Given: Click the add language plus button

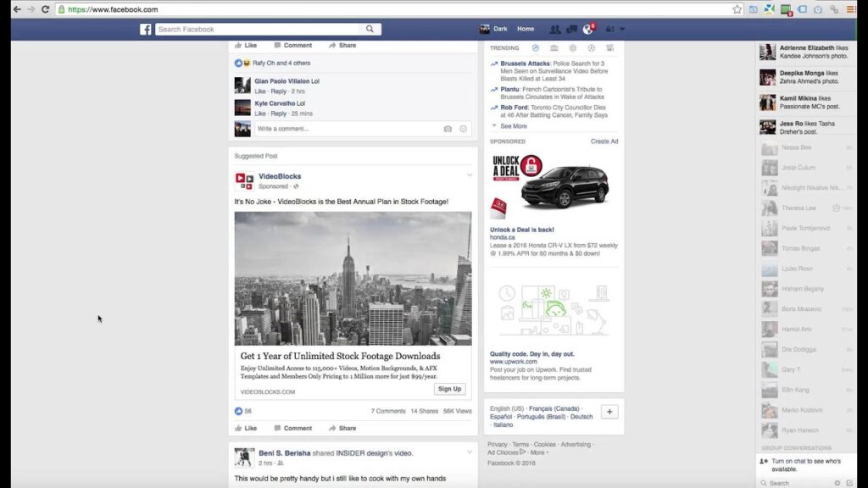Looking at the screenshot, I should point(609,412).
